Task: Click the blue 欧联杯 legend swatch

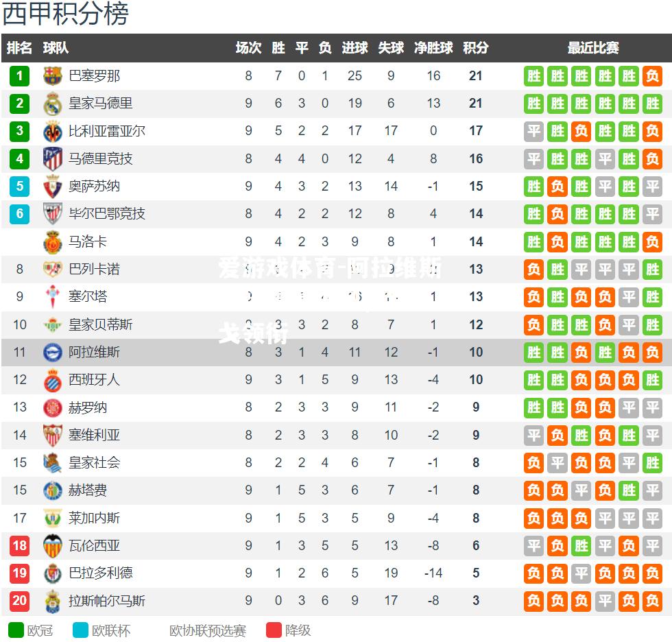Action: (x=80, y=630)
